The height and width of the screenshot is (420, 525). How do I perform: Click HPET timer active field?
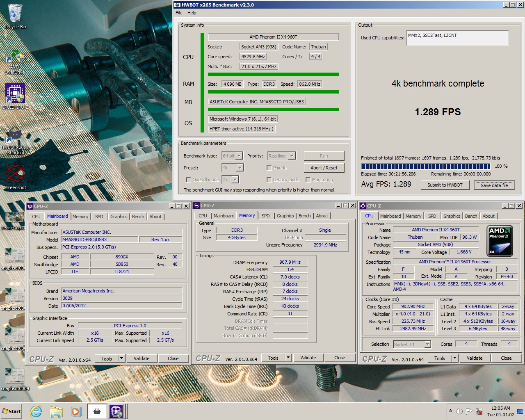point(241,128)
